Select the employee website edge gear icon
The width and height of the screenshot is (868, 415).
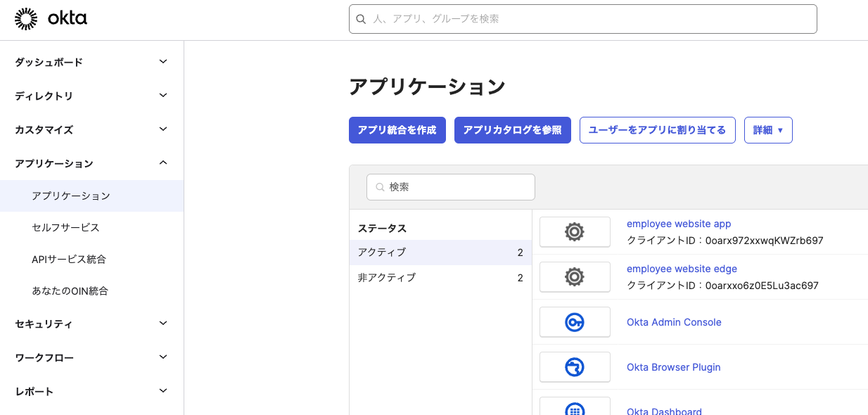point(575,276)
